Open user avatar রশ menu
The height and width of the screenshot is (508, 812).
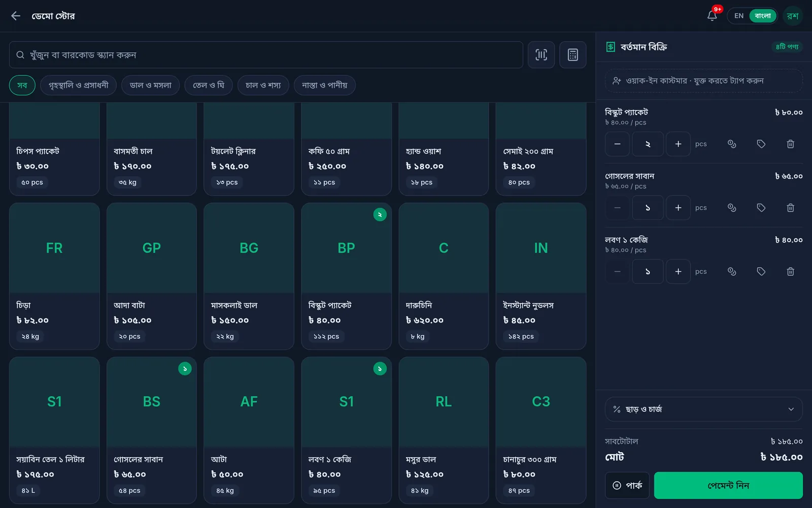tap(792, 16)
